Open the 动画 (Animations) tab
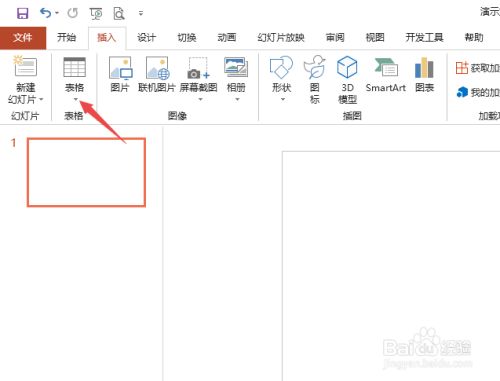500x381 pixels. (x=227, y=38)
